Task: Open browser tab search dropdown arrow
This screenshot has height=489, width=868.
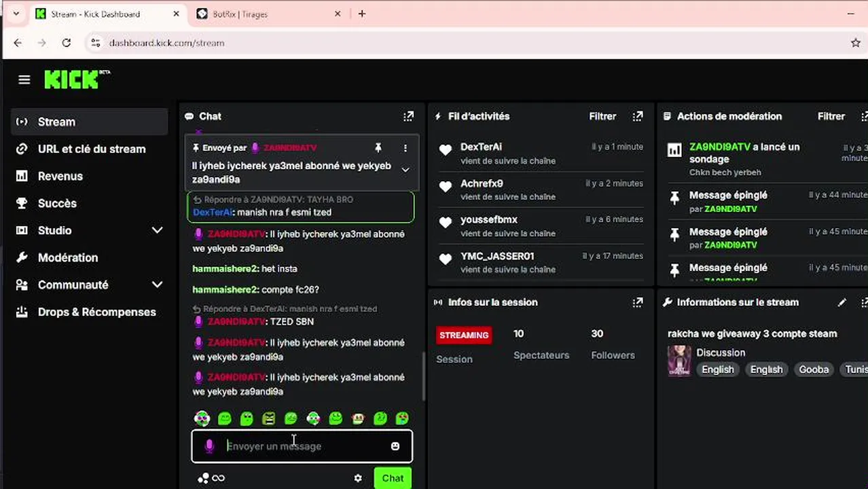Action: [x=16, y=14]
